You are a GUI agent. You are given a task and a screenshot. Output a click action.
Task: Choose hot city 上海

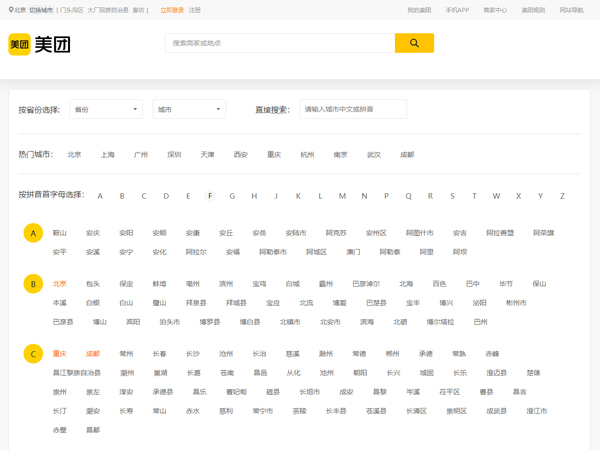tap(108, 155)
